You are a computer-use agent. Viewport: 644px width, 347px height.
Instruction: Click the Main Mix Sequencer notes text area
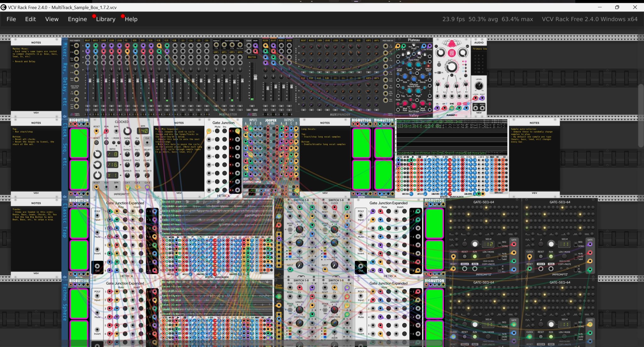click(179, 159)
